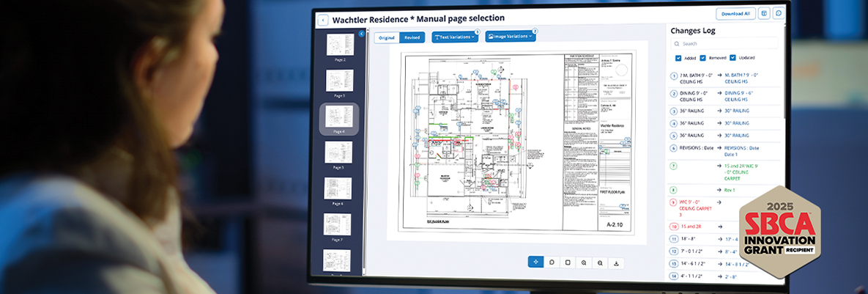Switch to the Original view tab

coord(387,37)
